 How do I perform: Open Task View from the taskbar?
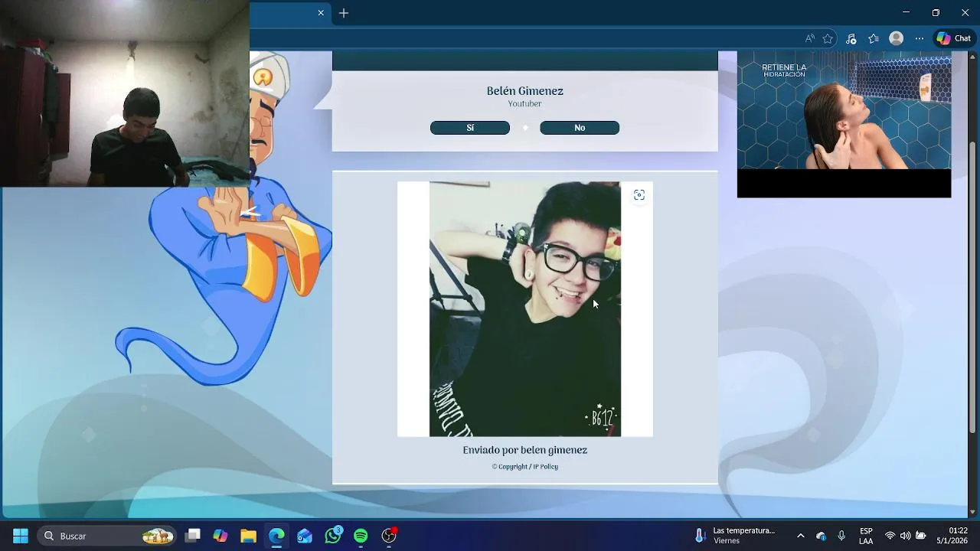click(x=192, y=536)
